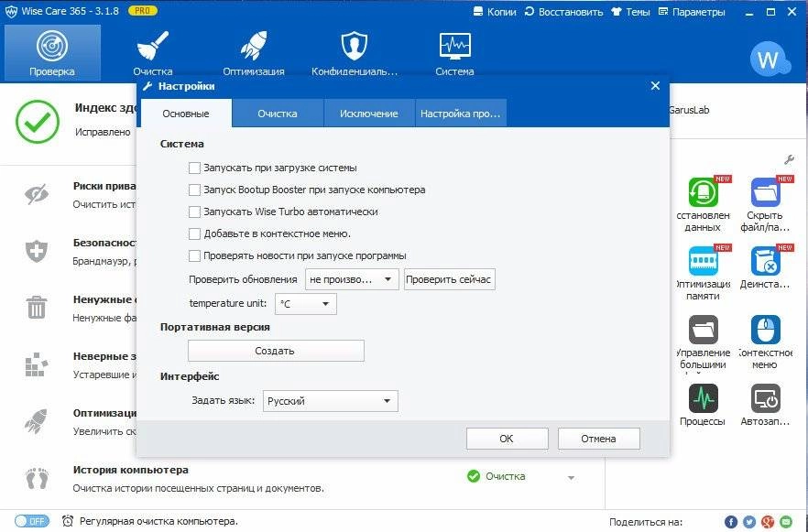Open the Проверка scan section

[x=52, y=52]
